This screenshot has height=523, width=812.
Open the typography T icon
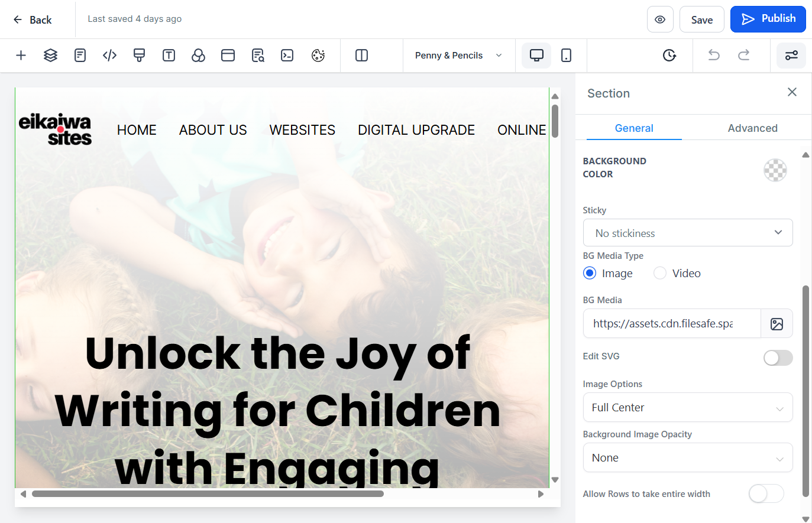click(x=169, y=56)
